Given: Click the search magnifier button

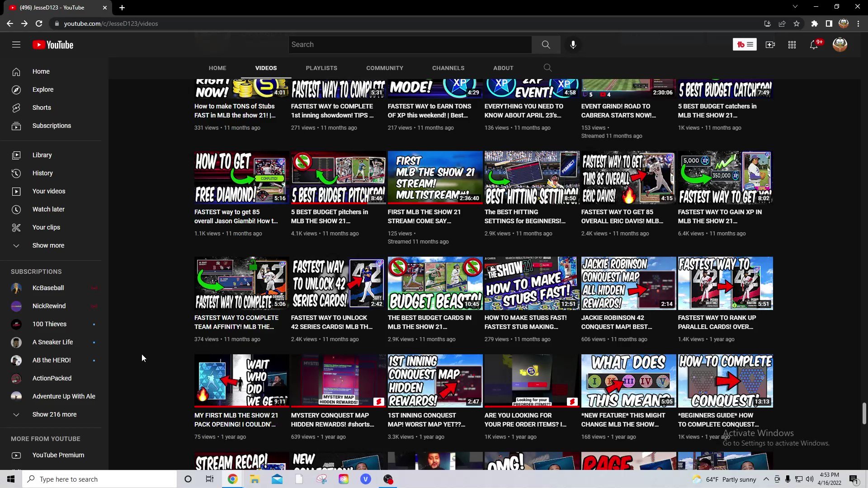Looking at the screenshot, I should tap(546, 45).
